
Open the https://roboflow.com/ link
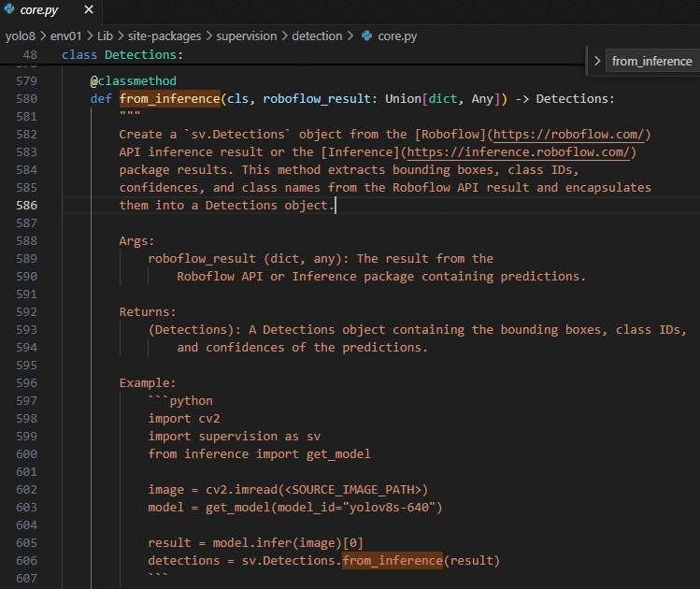(x=569, y=135)
